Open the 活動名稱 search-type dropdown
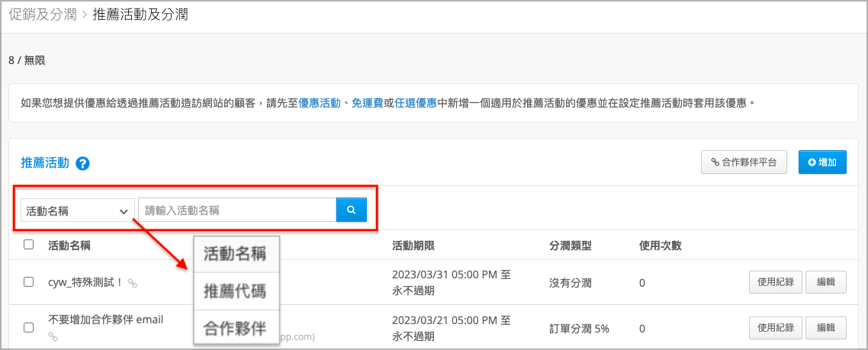868x350 pixels. click(x=78, y=210)
